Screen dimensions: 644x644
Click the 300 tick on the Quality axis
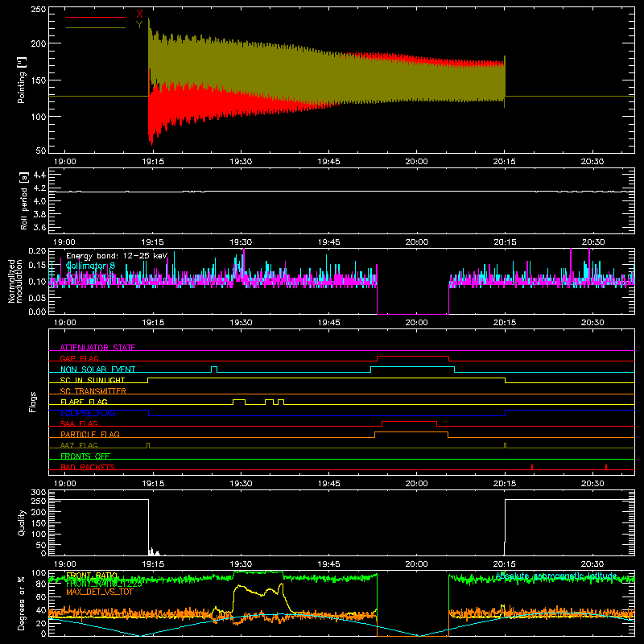[x=38, y=492]
